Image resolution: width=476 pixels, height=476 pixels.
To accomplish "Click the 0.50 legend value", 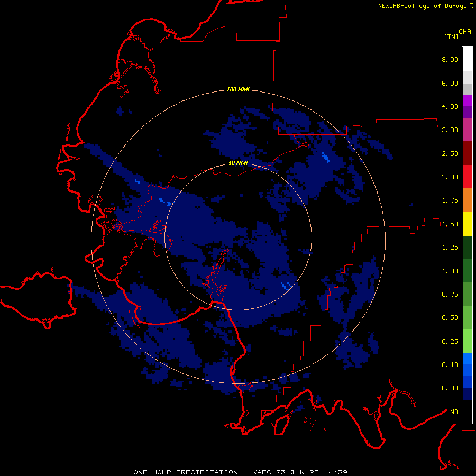I will [x=450, y=318].
